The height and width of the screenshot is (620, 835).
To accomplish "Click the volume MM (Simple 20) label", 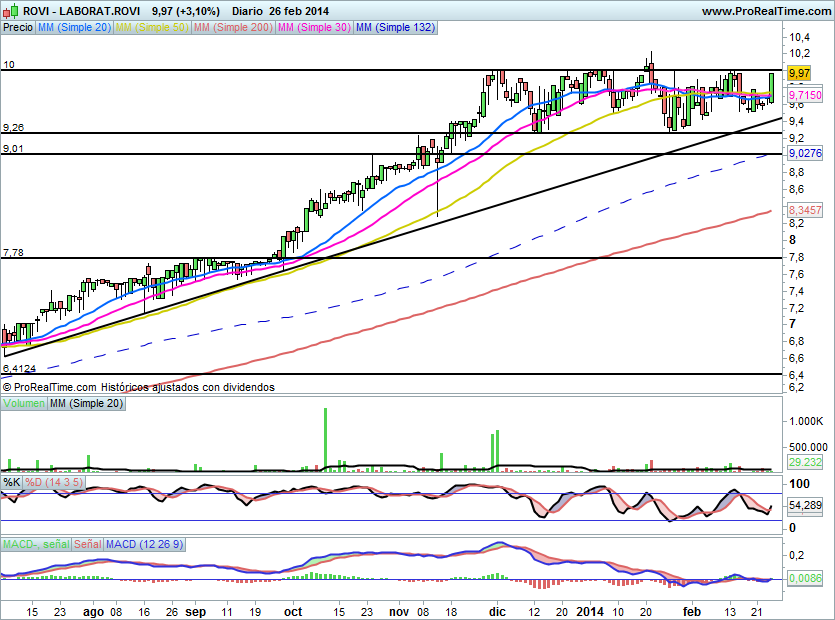I will point(85,403).
